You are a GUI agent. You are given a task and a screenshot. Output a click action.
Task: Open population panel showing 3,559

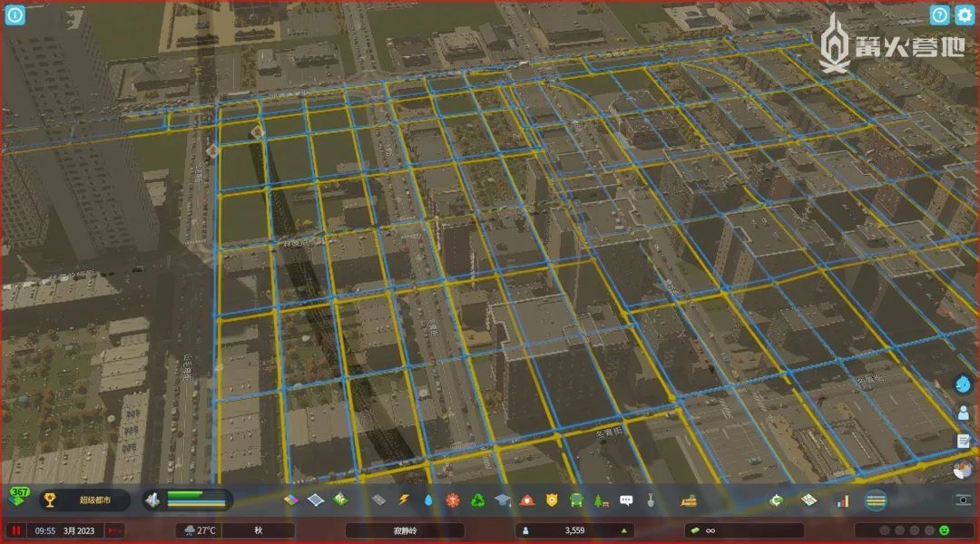(x=574, y=530)
